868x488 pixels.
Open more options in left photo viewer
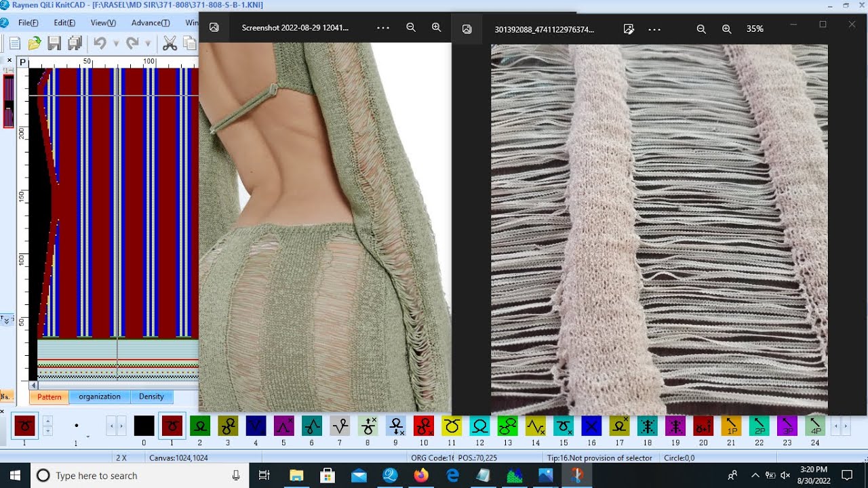[383, 28]
